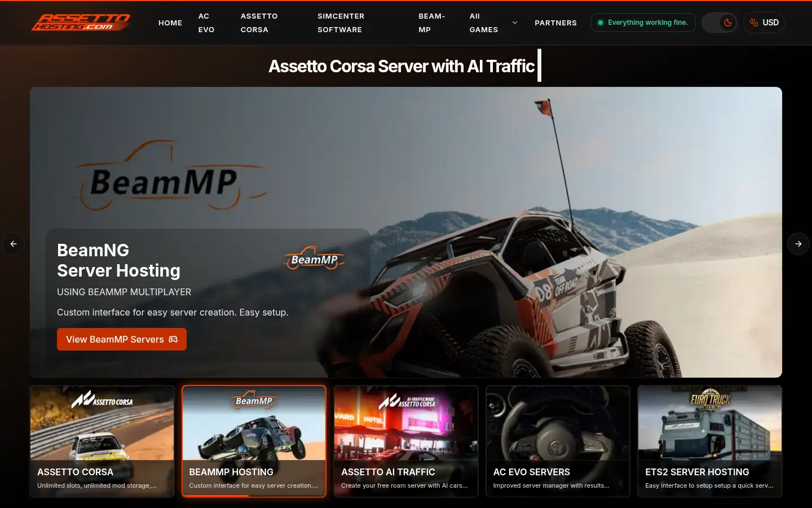Go to the HOME nav item

pos(170,23)
